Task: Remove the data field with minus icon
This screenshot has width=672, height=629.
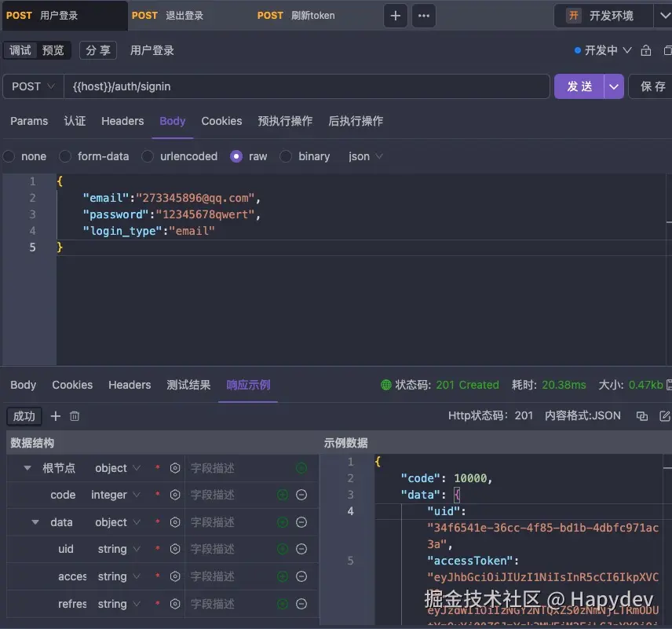Action: pyautogui.click(x=301, y=522)
